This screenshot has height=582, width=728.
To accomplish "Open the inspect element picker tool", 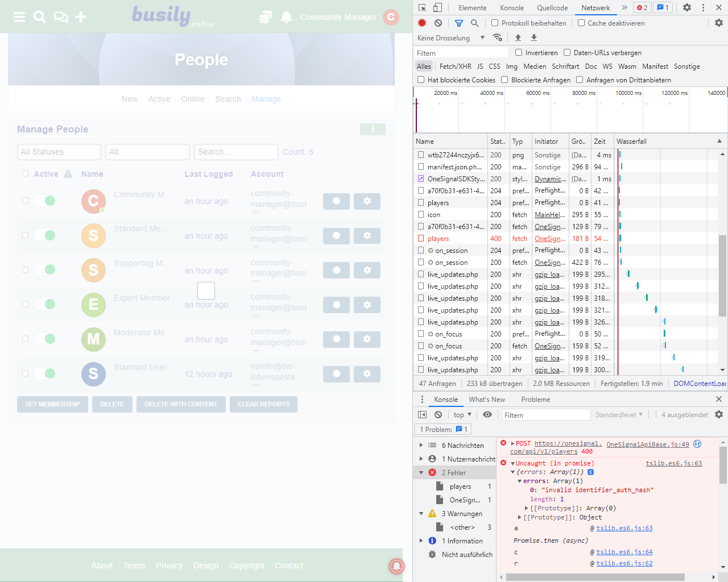I will click(x=422, y=7).
